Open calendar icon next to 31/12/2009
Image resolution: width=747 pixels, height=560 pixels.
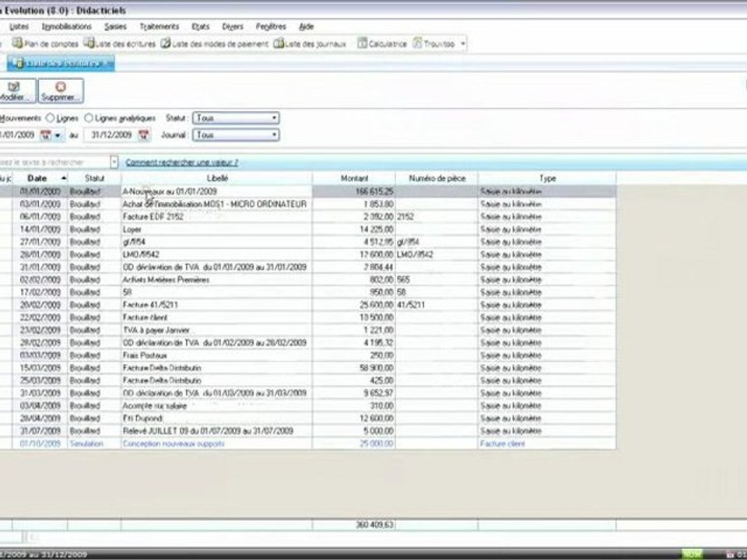143,135
